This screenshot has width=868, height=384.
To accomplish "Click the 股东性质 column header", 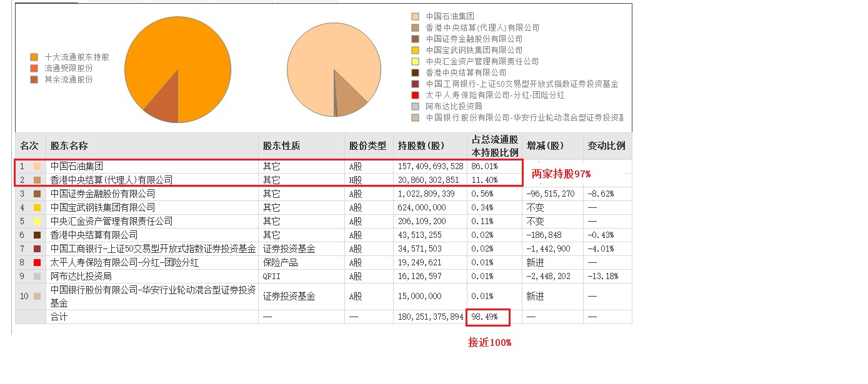I will [301, 146].
